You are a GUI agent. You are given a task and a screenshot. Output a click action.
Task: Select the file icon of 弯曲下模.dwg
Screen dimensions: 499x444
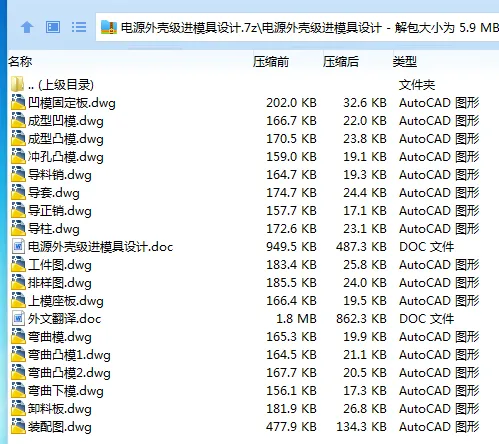pos(18,390)
